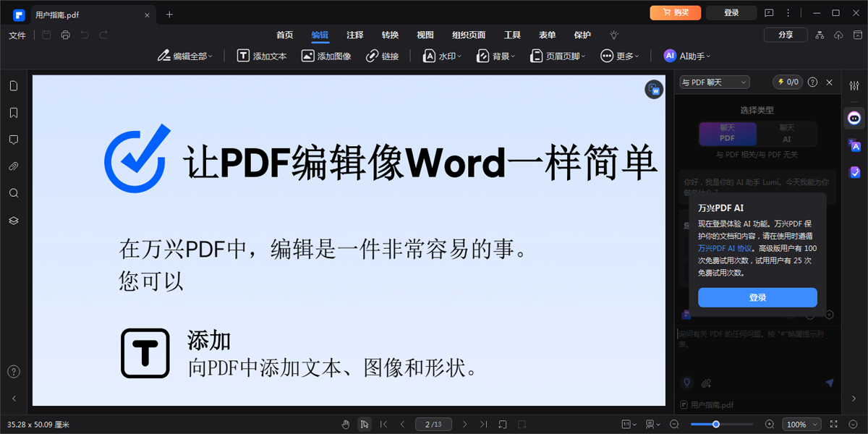The width and height of the screenshot is (868, 434).
Task: Open the bookmarks sidebar panel
Action: coord(13,112)
